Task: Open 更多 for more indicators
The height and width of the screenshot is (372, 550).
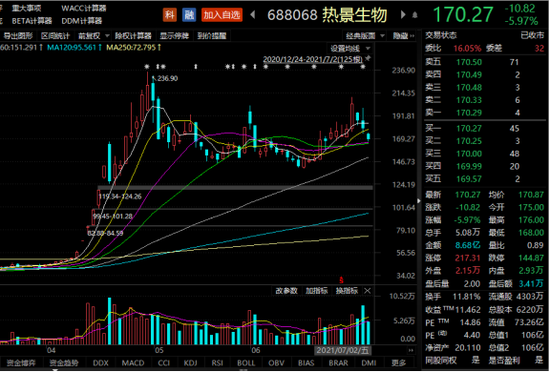Action: tap(398, 363)
